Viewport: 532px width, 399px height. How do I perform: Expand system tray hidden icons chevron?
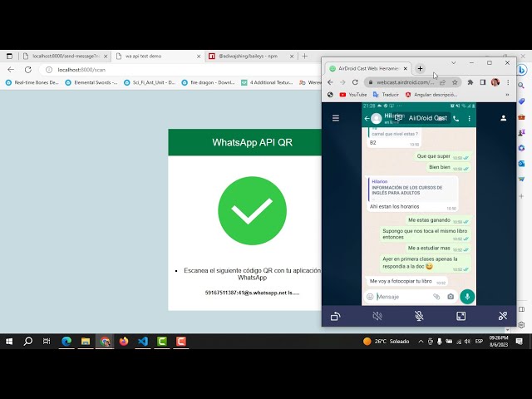[421, 342]
